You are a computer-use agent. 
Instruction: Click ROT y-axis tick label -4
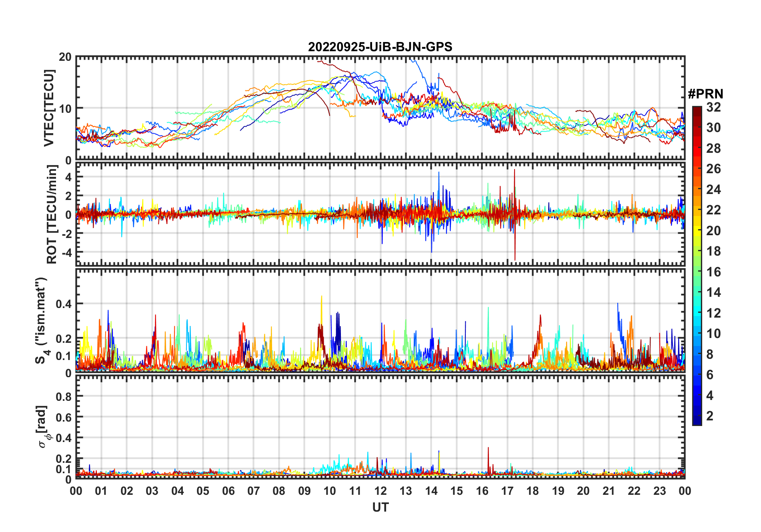tap(66, 252)
